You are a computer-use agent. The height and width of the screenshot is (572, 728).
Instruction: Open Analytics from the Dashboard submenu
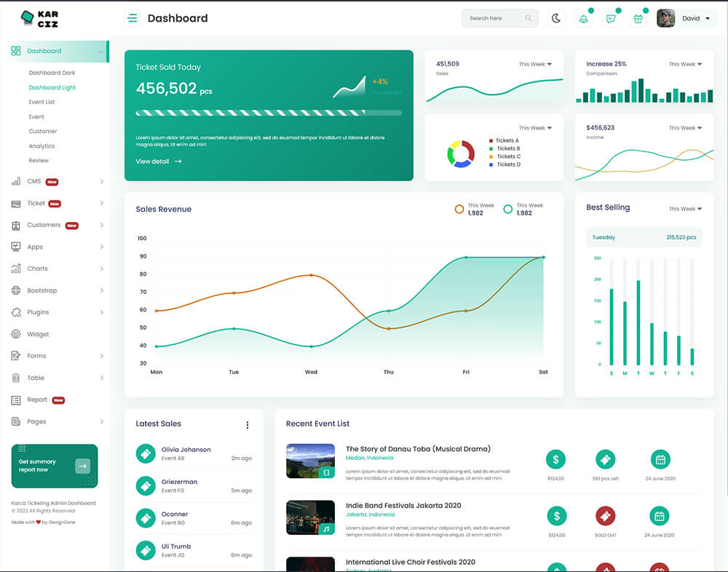tap(41, 146)
